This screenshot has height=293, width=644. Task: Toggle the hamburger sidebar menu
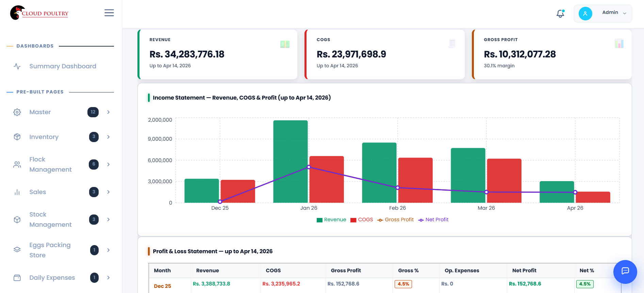tap(109, 13)
